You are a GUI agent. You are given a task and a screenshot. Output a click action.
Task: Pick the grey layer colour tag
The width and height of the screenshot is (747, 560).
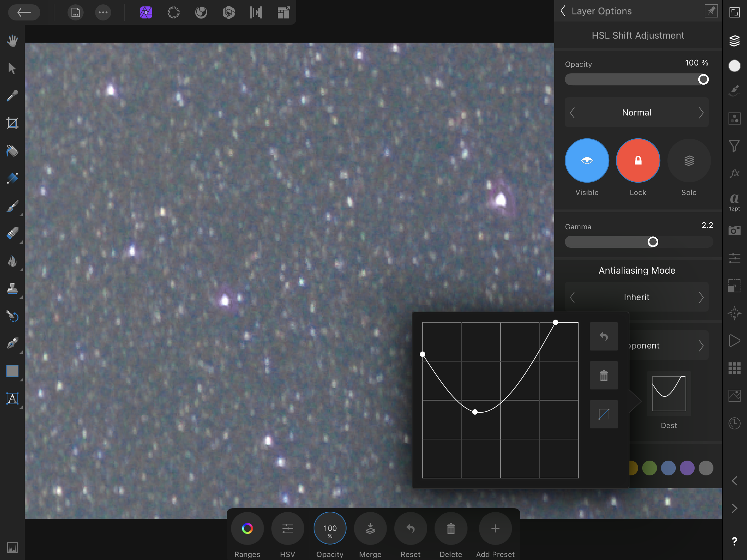pos(706,468)
